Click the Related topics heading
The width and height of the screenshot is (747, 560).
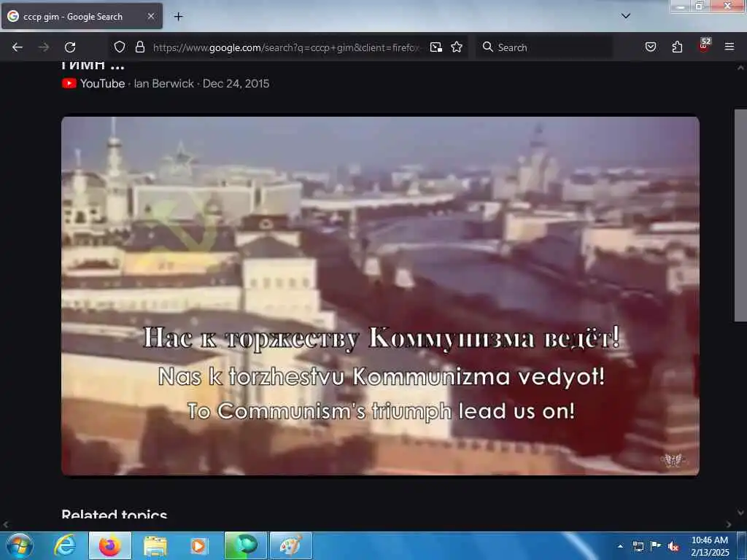click(x=115, y=514)
